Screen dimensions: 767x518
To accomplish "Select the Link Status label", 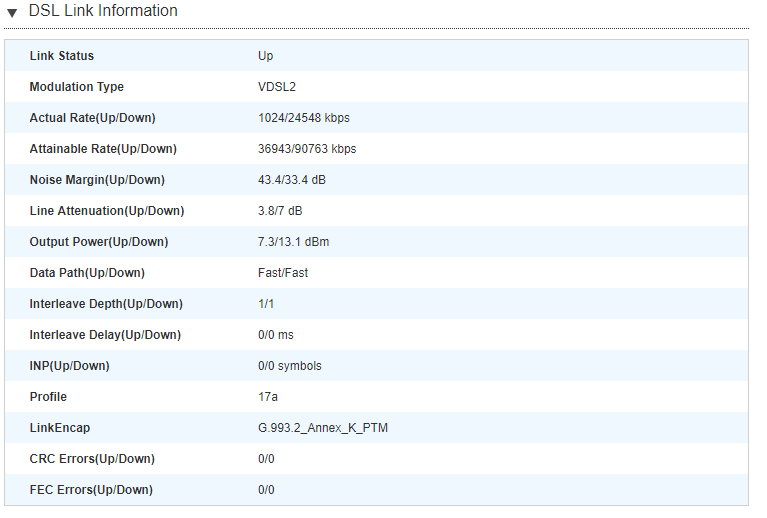I will point(62,56).
